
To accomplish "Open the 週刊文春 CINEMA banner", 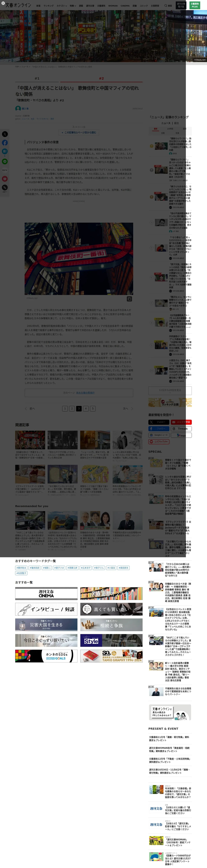I will pyautogui.click(x=46, y=593).
